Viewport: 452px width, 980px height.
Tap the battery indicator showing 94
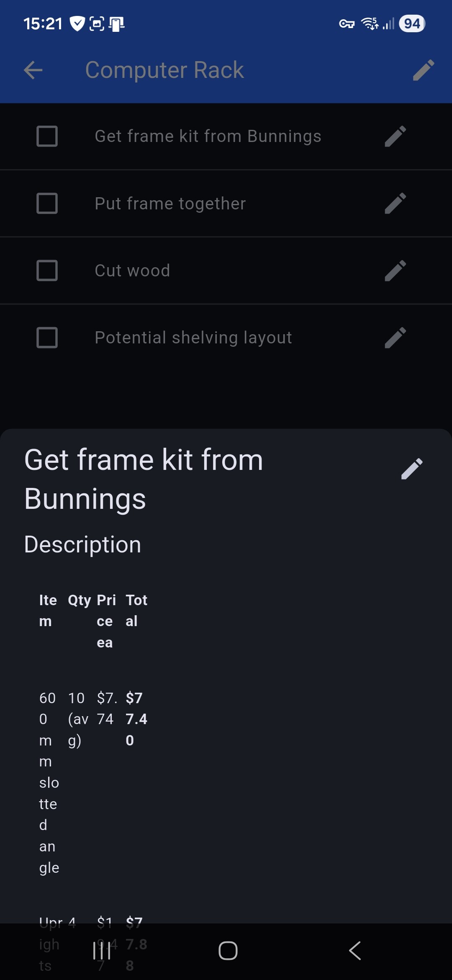point(412,24)
